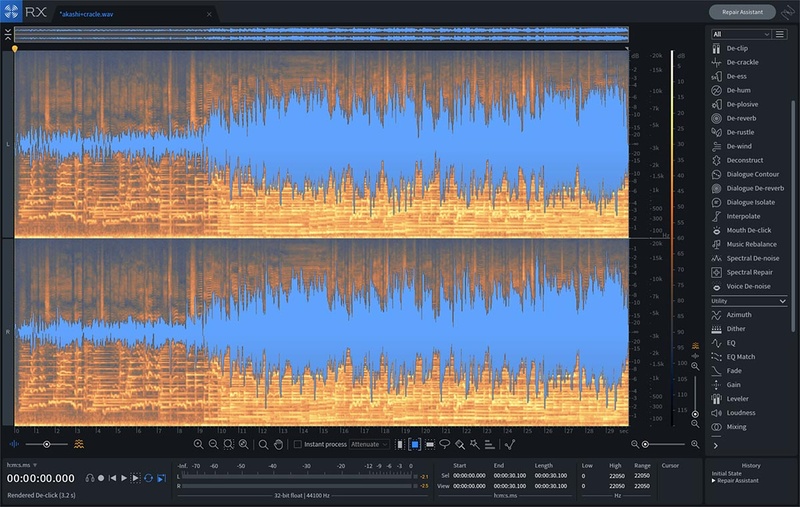This screenshot has width=800, height=507.
Task: Adjust the waveform/spectrogram opacity slider
Action: coord(46,443)
